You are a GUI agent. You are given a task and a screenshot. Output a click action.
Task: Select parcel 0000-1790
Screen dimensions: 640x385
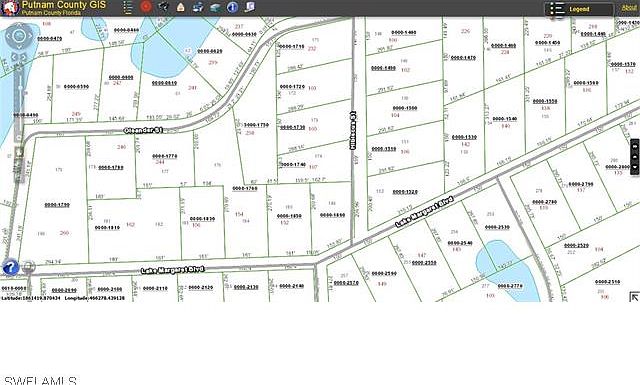(57, 205)
